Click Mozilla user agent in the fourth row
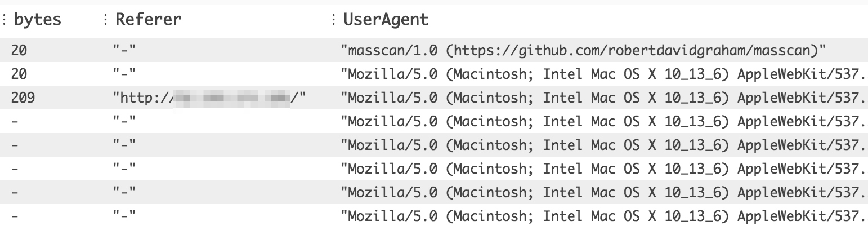The width and height of the screenshot is (868, 230). point(602,121)
